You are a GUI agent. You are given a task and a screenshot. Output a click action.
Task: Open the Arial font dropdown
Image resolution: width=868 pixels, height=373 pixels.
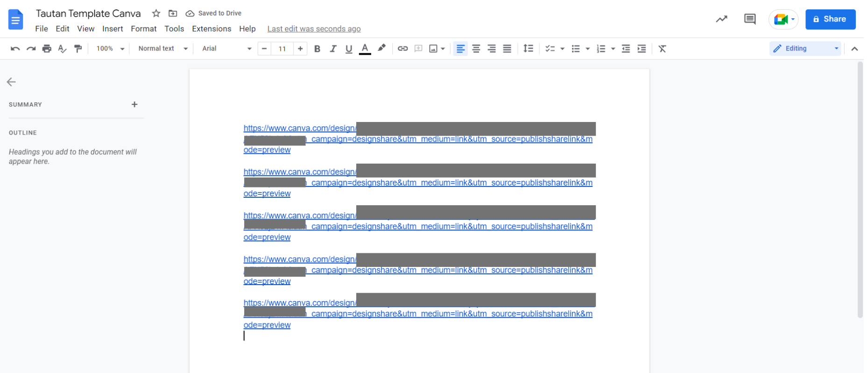226,49
